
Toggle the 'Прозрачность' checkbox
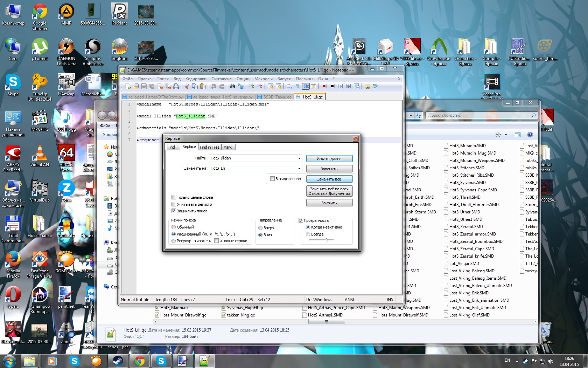(x=301, y=220)
